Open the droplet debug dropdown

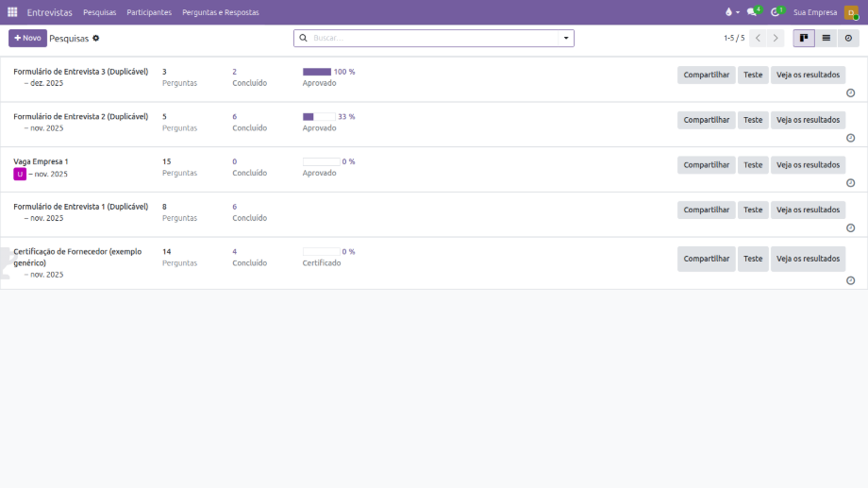click(x=731, y=12)
